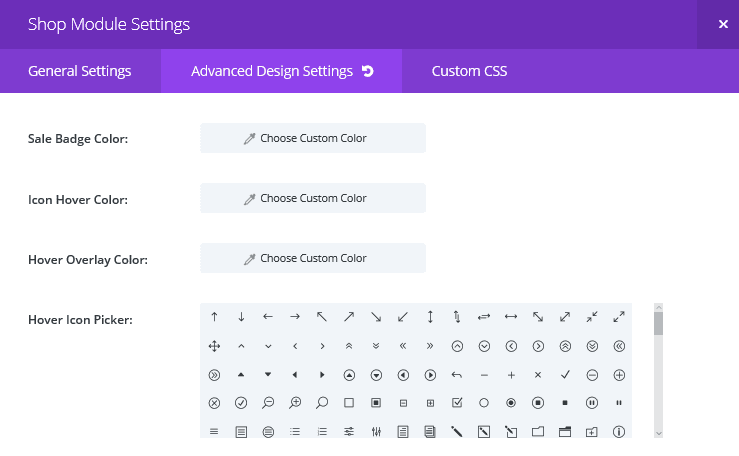Choose custom color for Sale Badge
This screenshot has height=456, width=739.
click(313, 138)
